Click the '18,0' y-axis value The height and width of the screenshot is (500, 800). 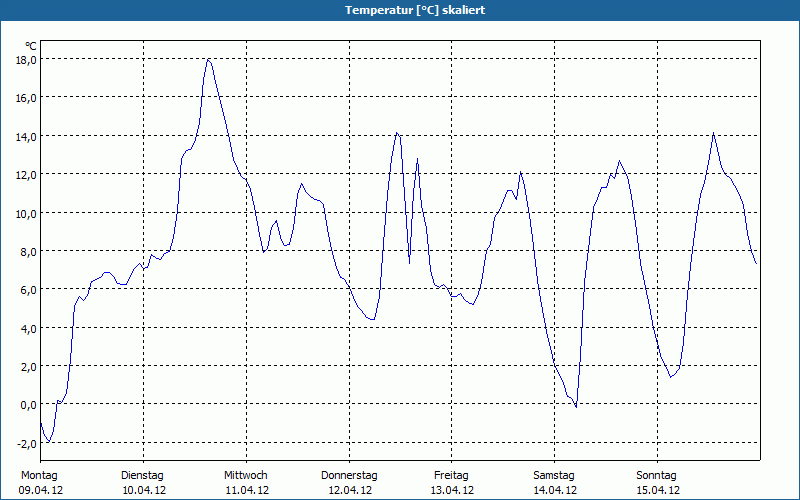pyautogui.click(x=27, y=60)
